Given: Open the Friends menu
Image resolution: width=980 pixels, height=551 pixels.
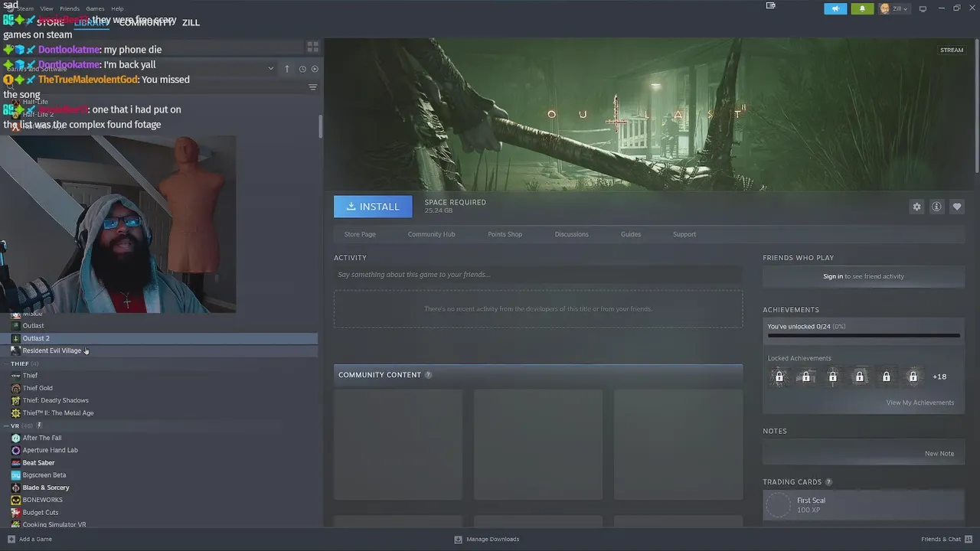Looking at the screenshot, I should [x=70, y=8].
